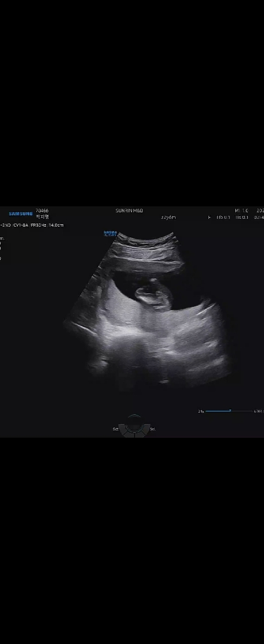264x644 pixels.
Task: Click the cine loop progress bar
Action: (x=229, y=411)
